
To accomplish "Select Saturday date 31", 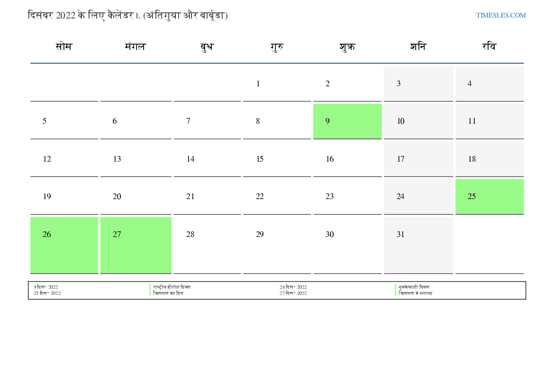I will point(400,235).
